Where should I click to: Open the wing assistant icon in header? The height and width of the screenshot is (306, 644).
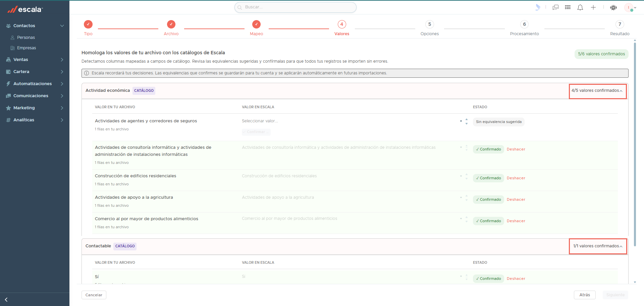pos(538,7)
